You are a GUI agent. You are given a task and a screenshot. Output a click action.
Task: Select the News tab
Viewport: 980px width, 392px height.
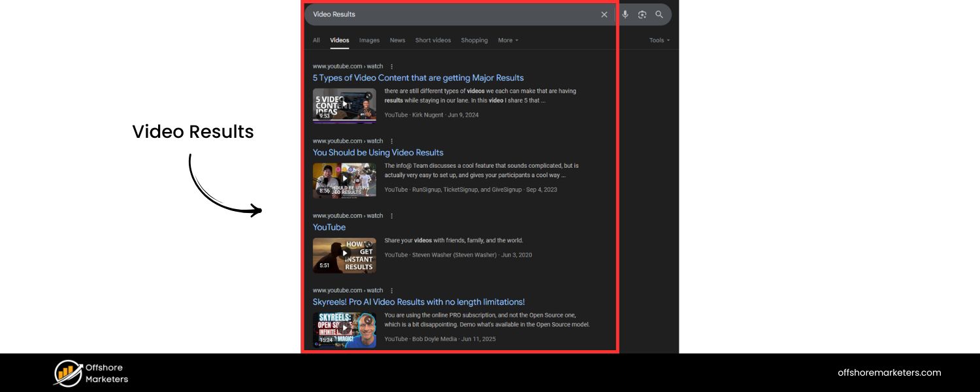(397, 40)
